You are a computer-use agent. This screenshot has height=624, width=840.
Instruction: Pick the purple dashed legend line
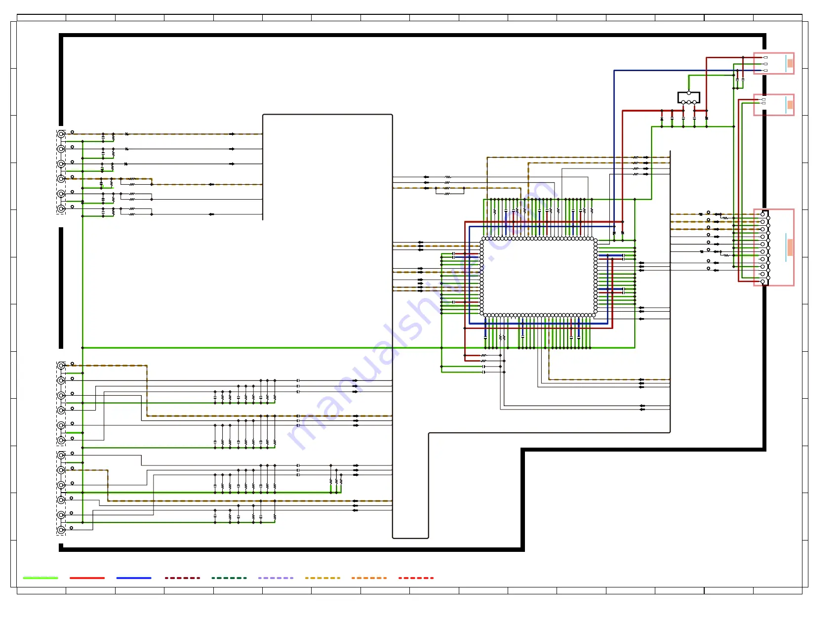pos(276,578)
